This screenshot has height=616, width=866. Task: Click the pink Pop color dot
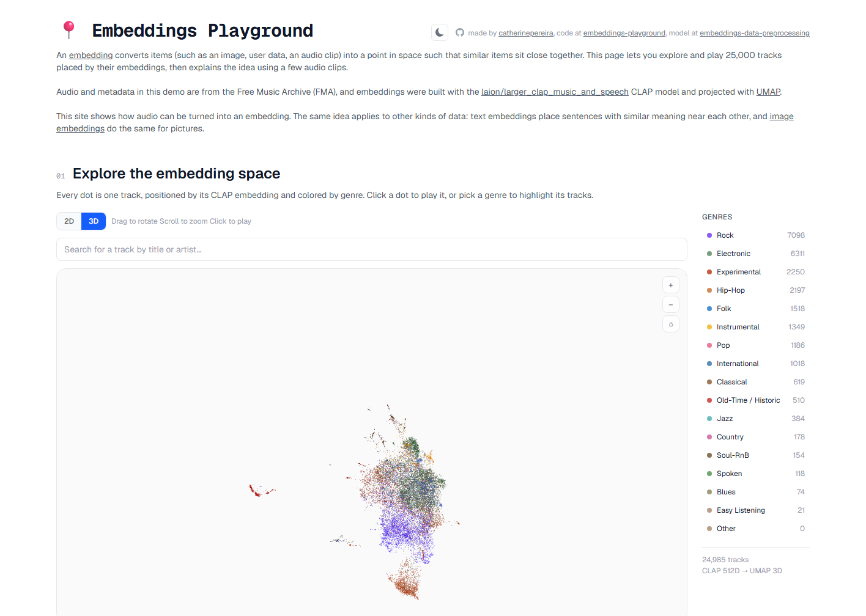[709, 345]
